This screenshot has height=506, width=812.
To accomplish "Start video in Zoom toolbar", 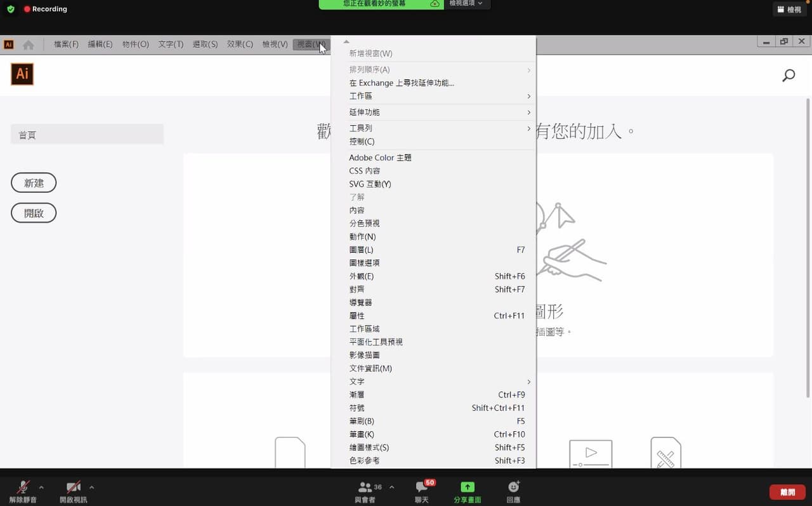I will coord(74,492).
